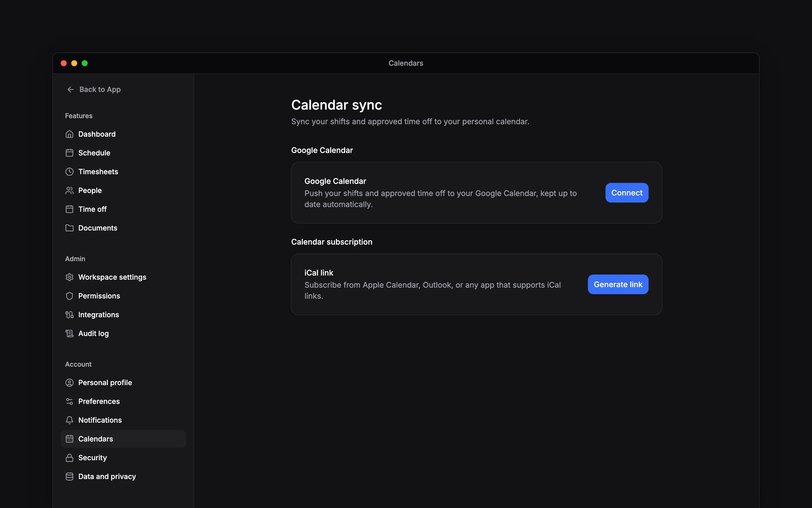Select the Calendars label in sidebar

click(96, 439)
